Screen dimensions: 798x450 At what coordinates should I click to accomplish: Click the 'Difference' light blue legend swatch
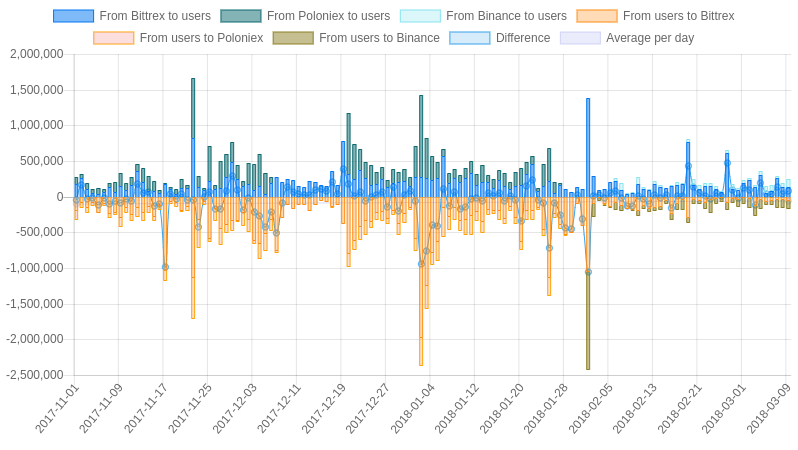tap(470, 38)
